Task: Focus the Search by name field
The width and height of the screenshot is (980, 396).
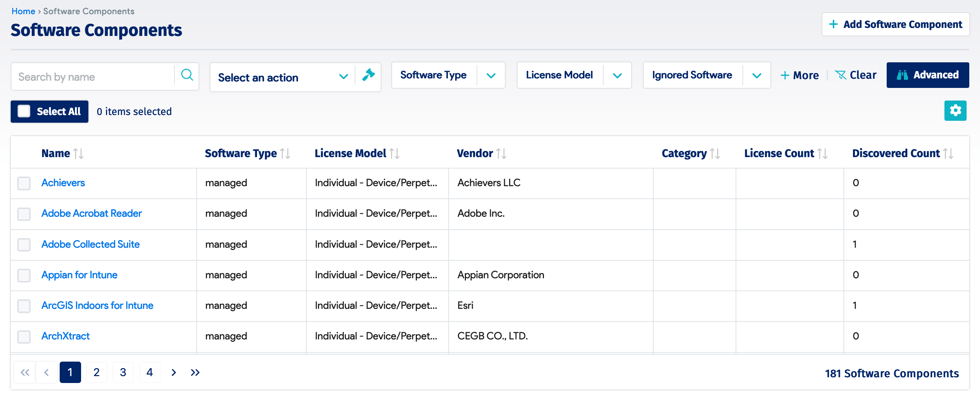Action: [93, 77]
